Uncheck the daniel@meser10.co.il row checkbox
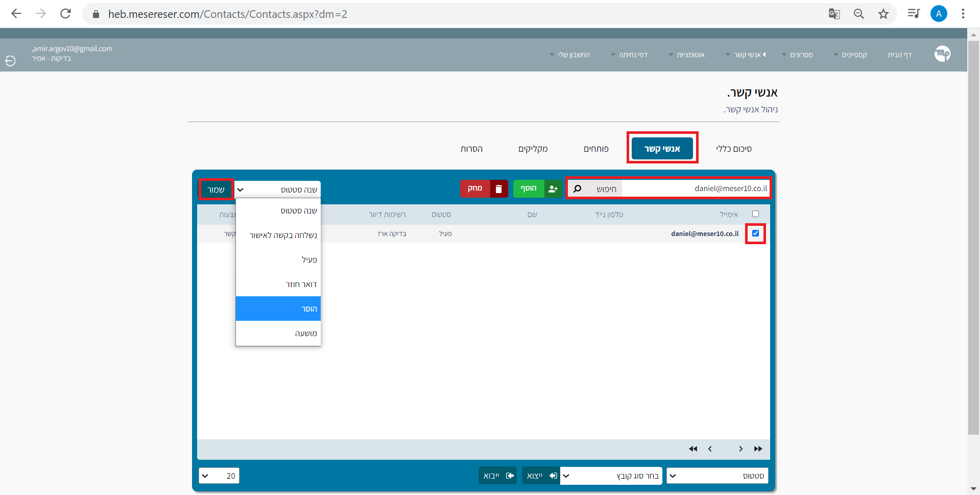980x495 pixels. point(755,233)
